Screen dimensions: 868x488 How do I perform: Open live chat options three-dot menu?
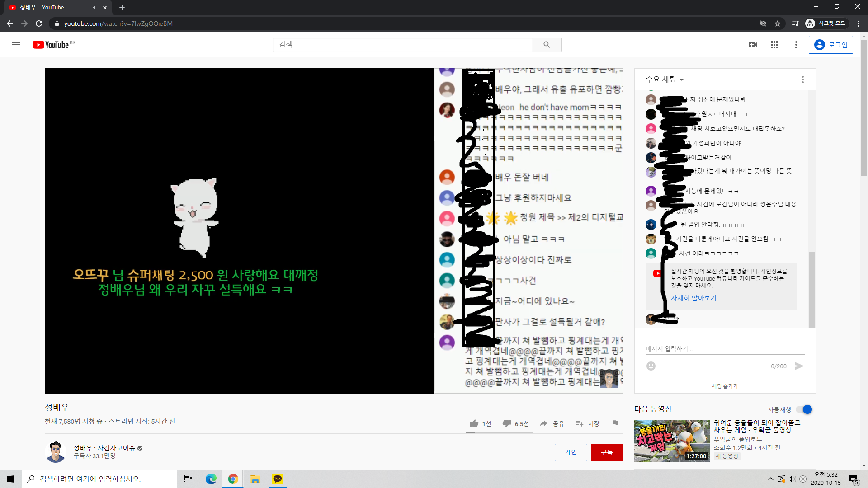[x=803, y=80]
